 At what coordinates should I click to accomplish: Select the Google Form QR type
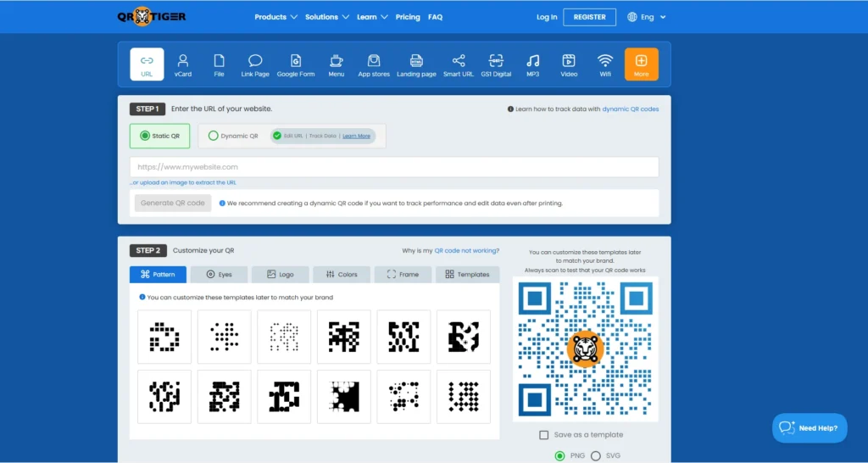point(296,64)
